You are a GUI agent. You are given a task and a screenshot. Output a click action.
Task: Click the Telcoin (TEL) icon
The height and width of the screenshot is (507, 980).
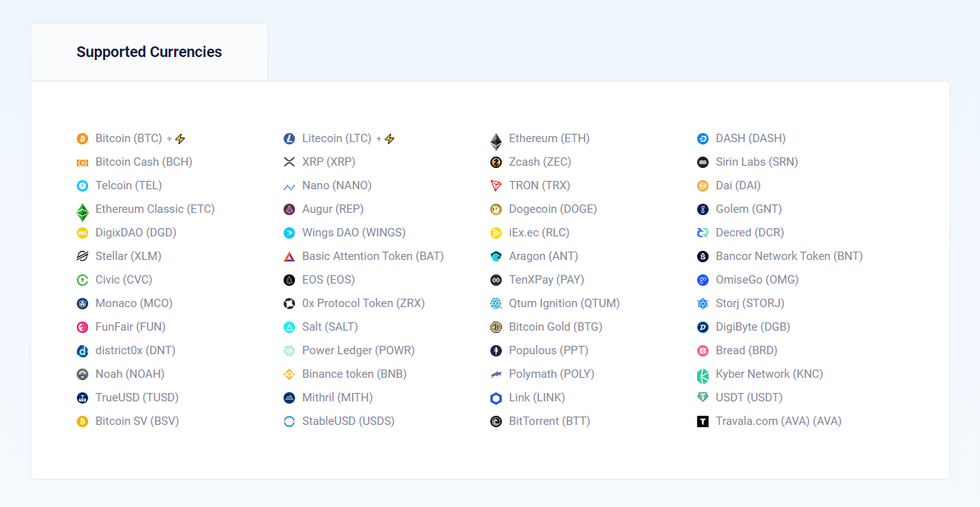coord(83,186)
